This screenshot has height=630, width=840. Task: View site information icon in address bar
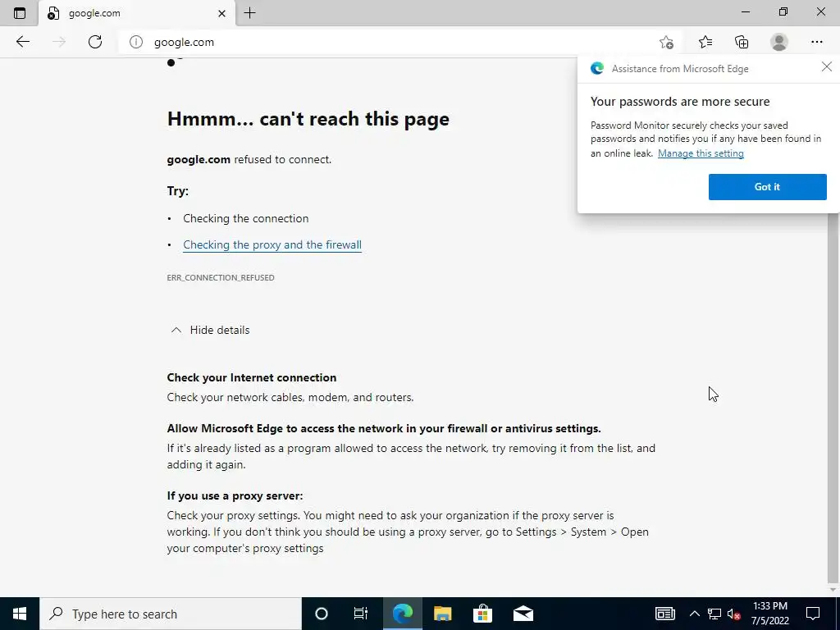(136, 42)
